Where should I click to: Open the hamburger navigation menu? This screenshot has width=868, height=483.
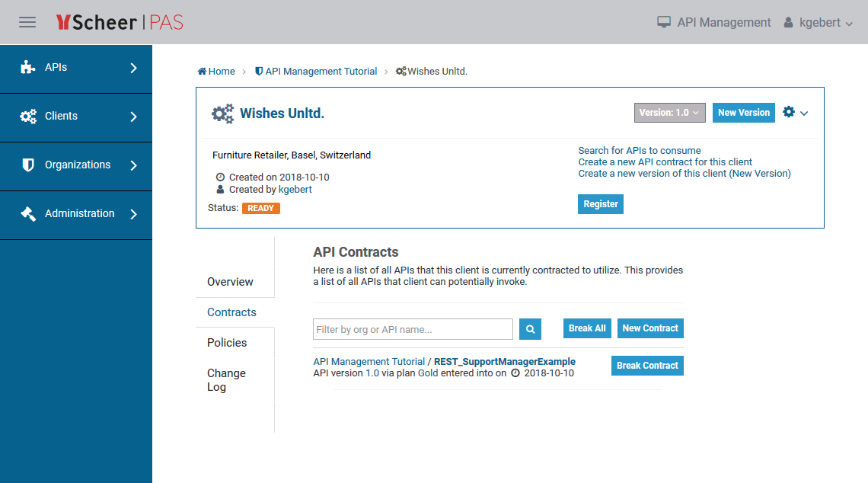click(x=27, y=22)
